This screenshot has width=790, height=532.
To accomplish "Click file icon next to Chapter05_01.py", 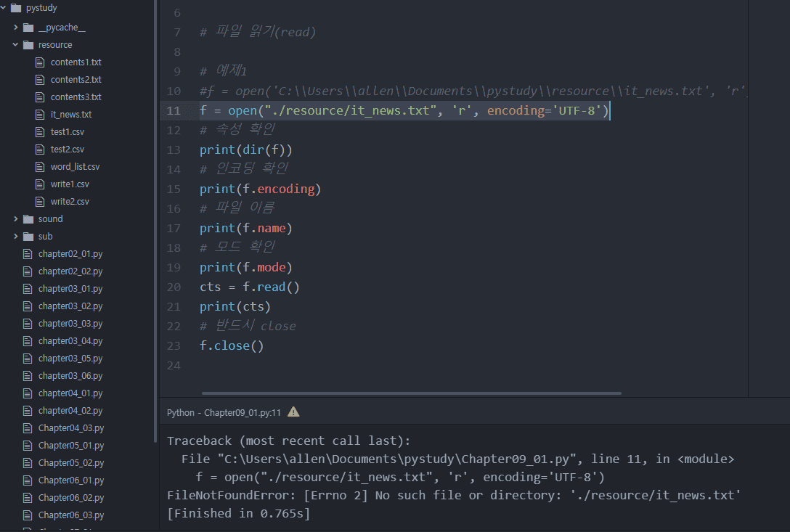I will tap(28, 446).
